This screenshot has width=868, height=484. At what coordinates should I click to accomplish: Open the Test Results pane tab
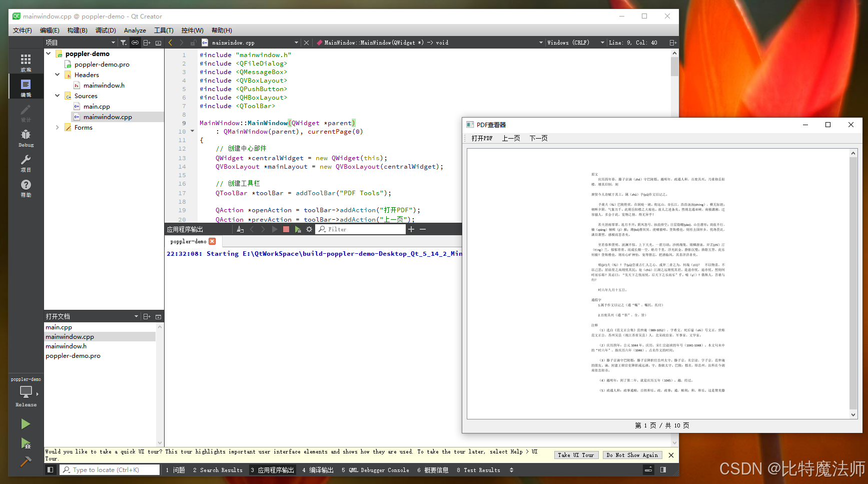pos(478,470)
